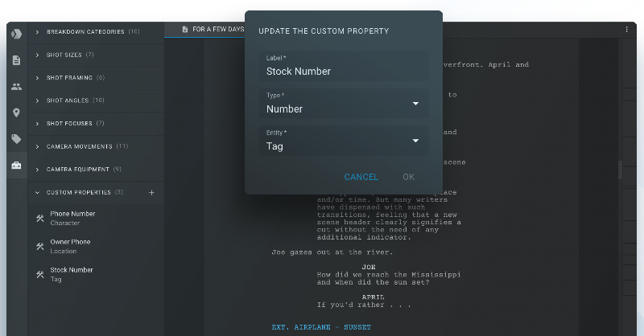Image resolution: width=644 pixels, height=336 pixels.
Task: Select Stock Number custom property
Action: 96,274
